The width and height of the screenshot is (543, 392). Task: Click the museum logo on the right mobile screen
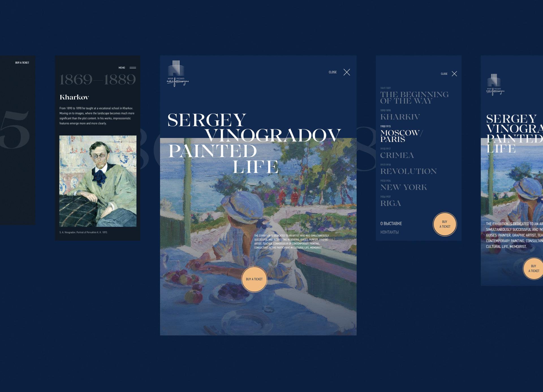click(x=495, y=85)
